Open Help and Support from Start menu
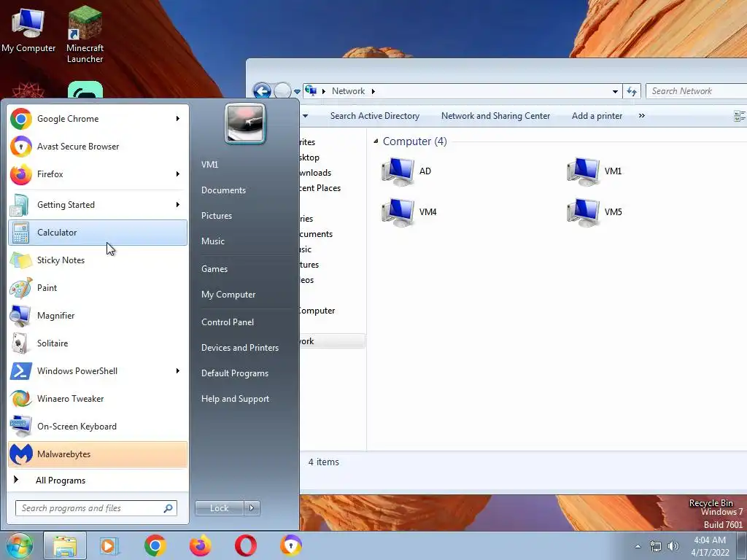Screen dimensions: 747x560 (x=235, y=399)
